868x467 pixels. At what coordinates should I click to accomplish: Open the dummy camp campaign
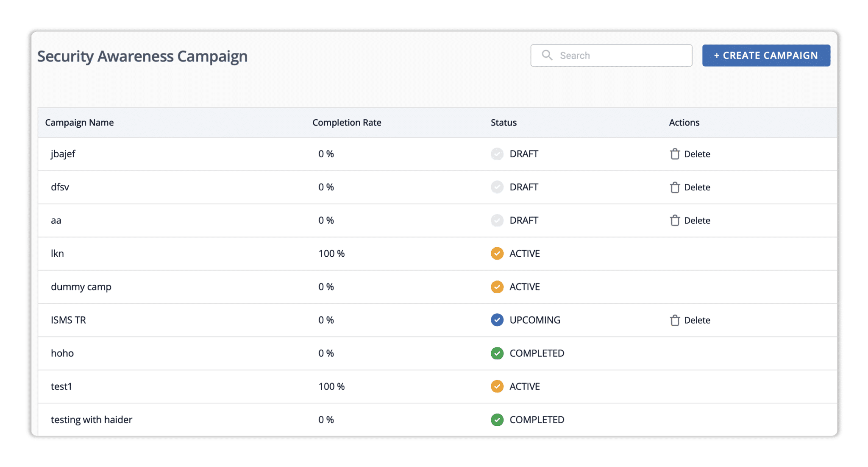(81, 287)
